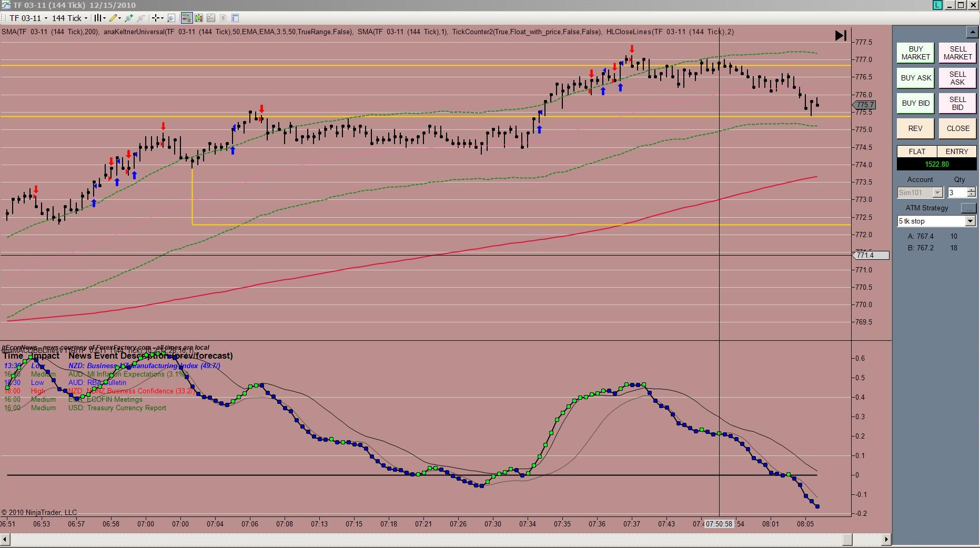
Task: Click the red sell arrow at chart high
Action: [632, 49]
